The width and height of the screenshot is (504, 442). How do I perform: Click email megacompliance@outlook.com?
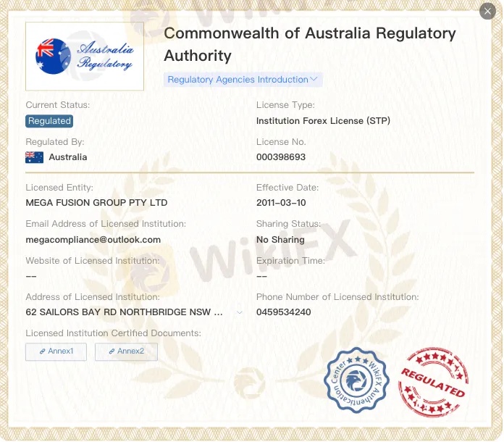click(93, 240)
